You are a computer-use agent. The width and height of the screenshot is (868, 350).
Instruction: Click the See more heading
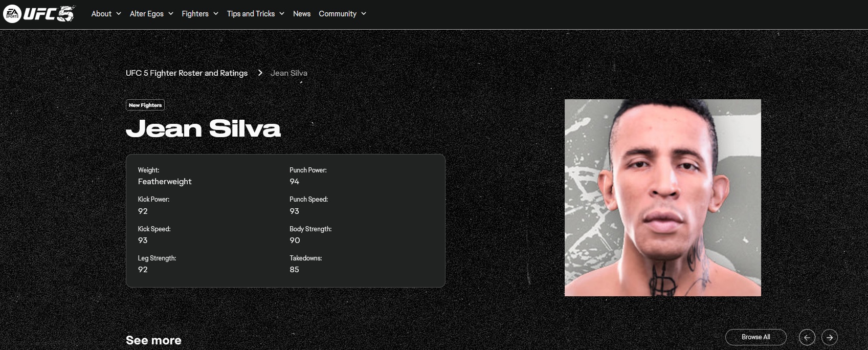[153, 340]
